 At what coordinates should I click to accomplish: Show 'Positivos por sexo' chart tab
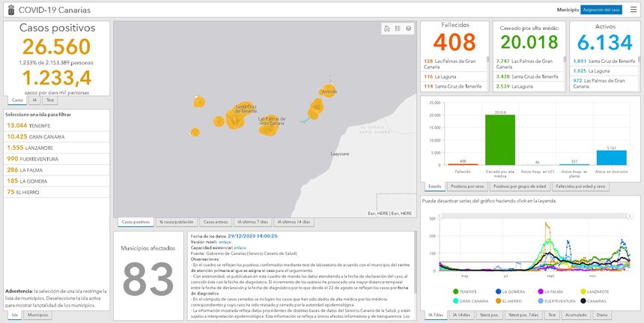point(468,186)
